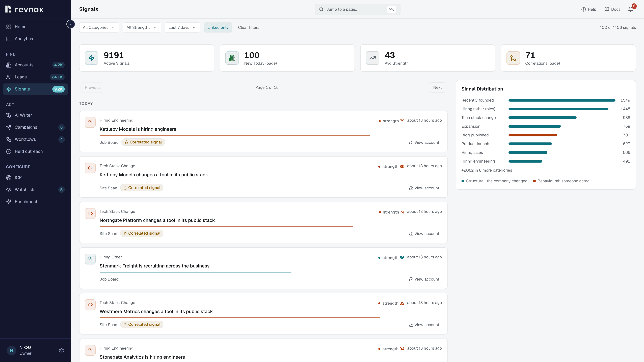Screen dimensions: 644x362
Task: Open Docs book icon
Action: point(606,9)
